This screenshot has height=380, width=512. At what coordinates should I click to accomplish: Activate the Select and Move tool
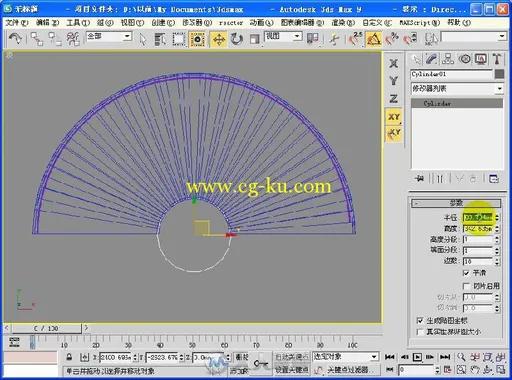click(x=219, y=40)
